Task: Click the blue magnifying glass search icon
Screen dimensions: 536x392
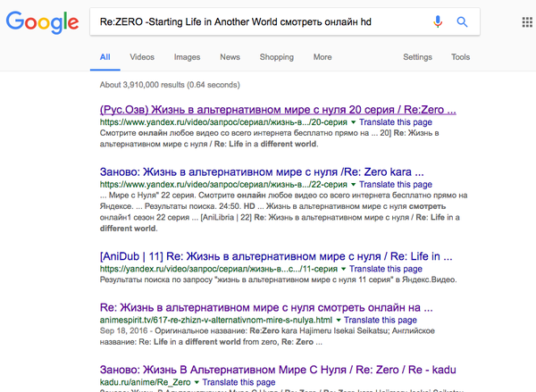Action: (463, 21)
